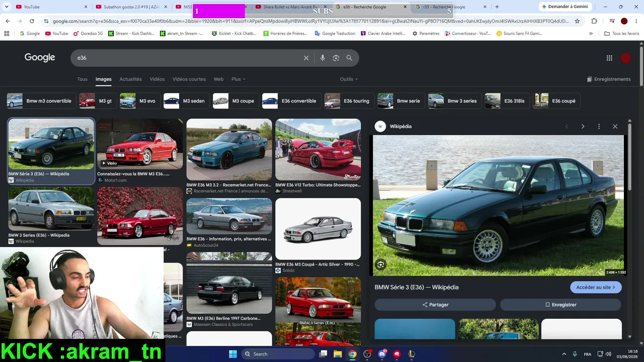The height and width of the screenshot is (362, 644).
Task: Click Demander à Gemini button
Action: point(564,7)
